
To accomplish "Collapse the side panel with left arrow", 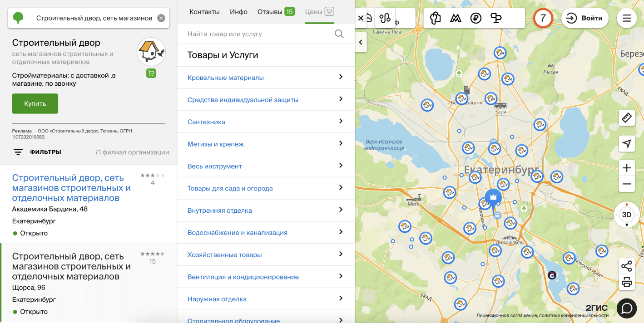I will [x=361, y=42].
